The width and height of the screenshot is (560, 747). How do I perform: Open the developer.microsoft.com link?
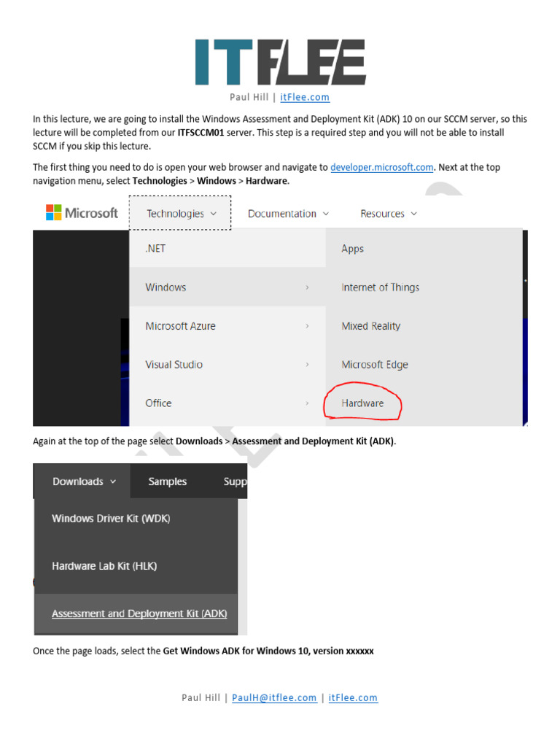click(382, 167)
